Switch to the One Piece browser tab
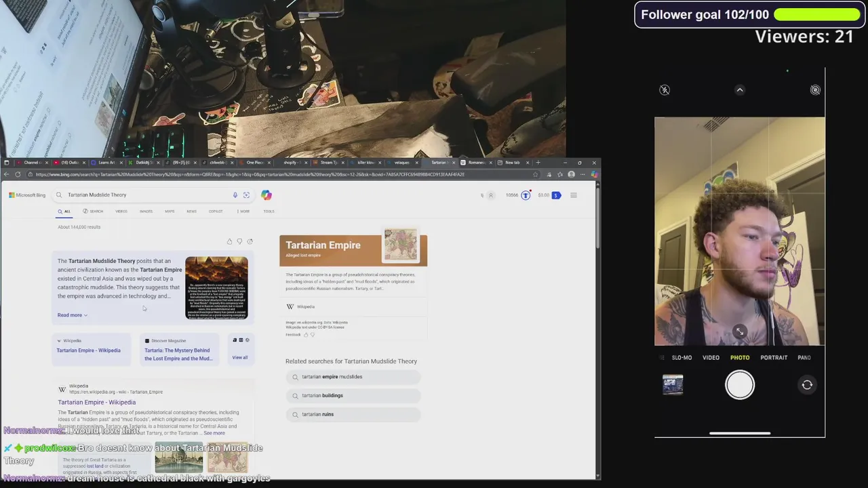The height and width of the screenshot is (488, 868). click(254, 163)
